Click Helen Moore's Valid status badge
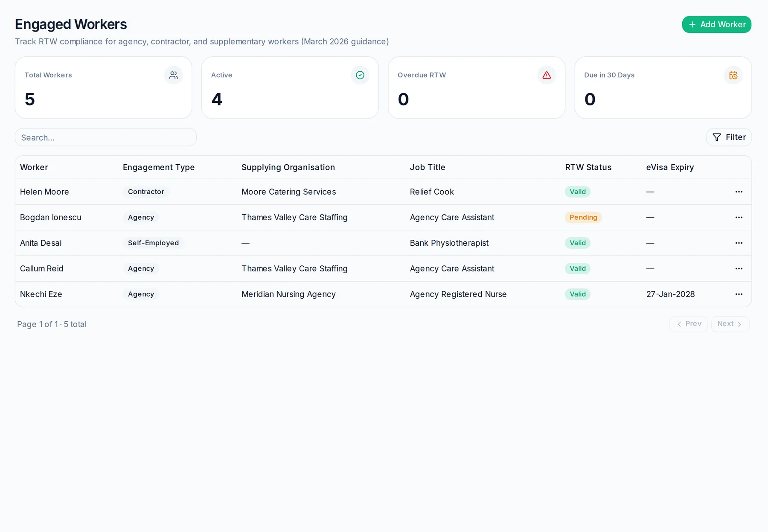Image resolution: width=768 pixels, height=532 pixels. click(x=578, y=192)
